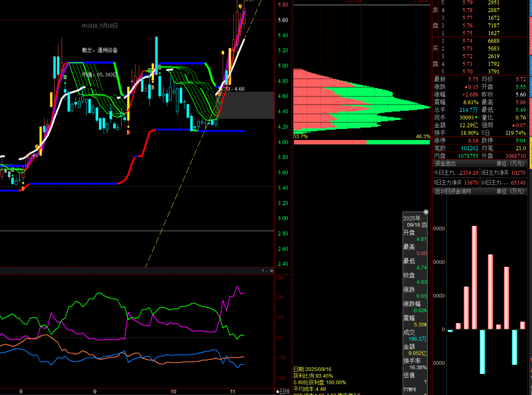
Task: Click the S sell signal above the 5.00 plateau
Action: [160, 67]
